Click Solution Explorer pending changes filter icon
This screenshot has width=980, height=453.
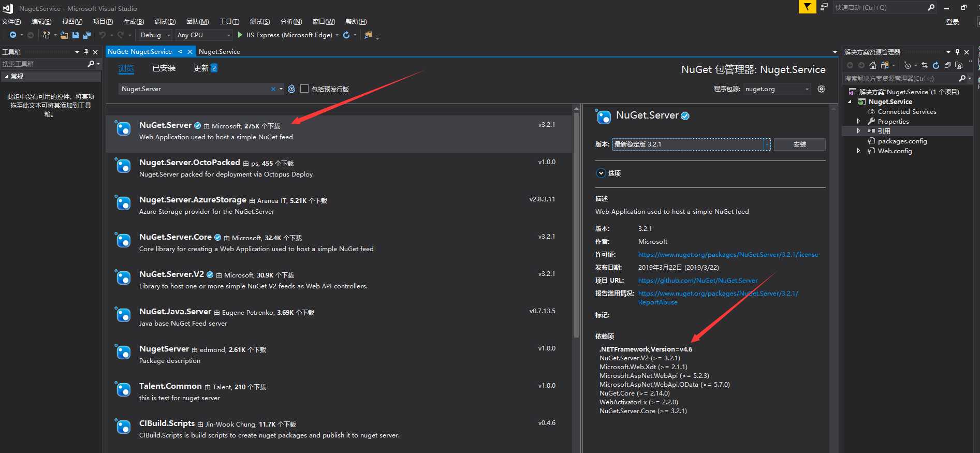pyautogui.click(x=907, y=65)
